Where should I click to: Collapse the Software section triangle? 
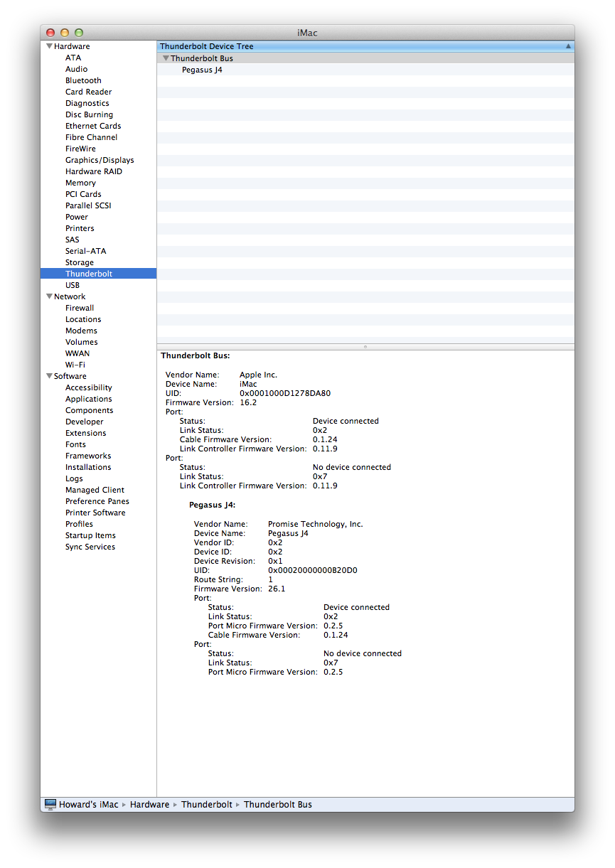point(49,376)
